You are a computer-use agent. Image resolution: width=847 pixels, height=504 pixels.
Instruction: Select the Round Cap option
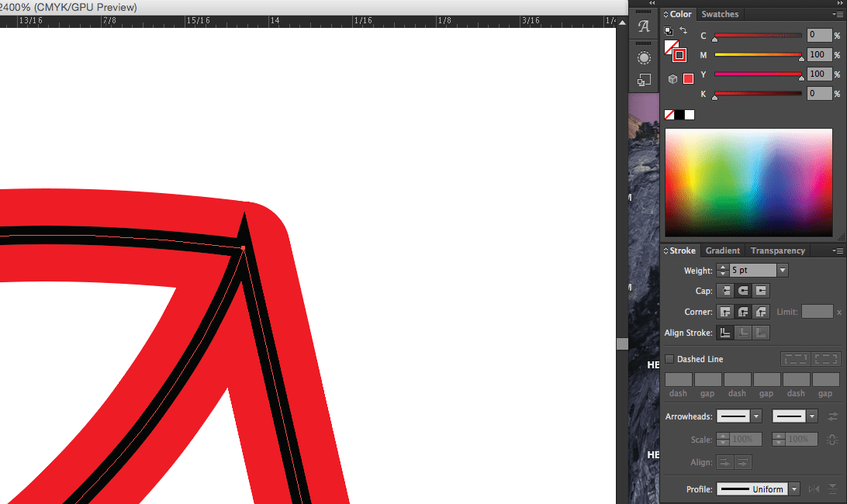[x=742, y=291]
